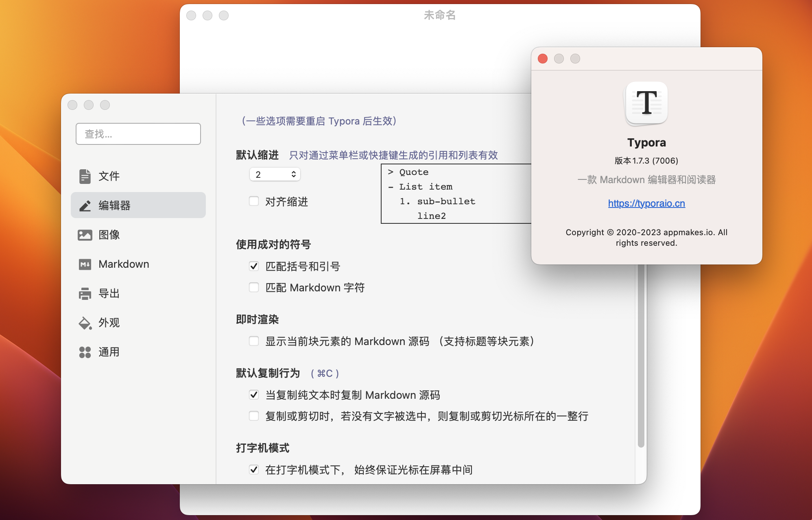Open the https://typoraio.cn link
Image resolution: width=812 pixels, height=520 pixels.
(646, 203)
